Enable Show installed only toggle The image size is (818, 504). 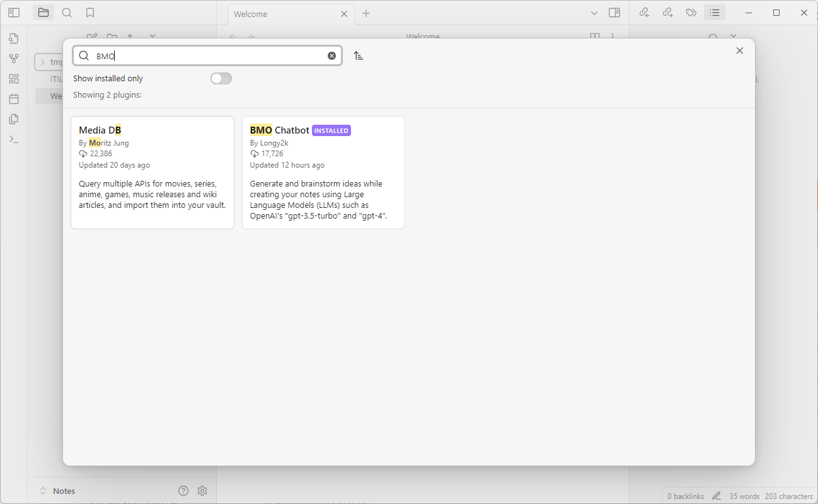[x=221, y=79]
